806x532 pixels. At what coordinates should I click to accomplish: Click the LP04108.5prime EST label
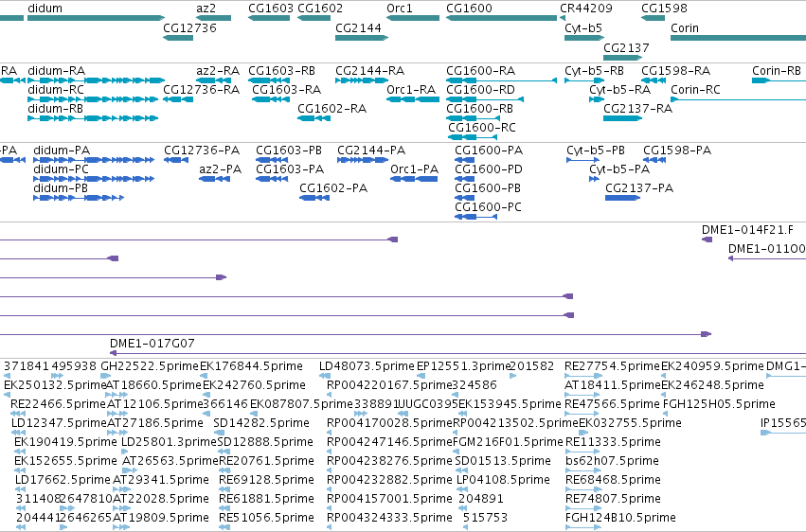tap(503, 480)
